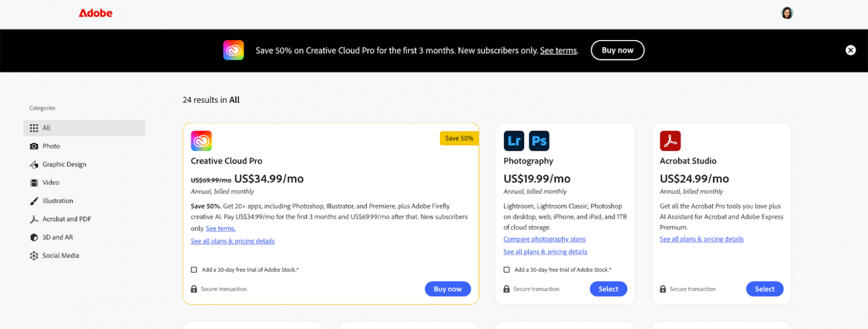This screenshot has width=868, height=329.
Task: Click the Lightroom icon on Photography card
Action: [x=514, y=141]
